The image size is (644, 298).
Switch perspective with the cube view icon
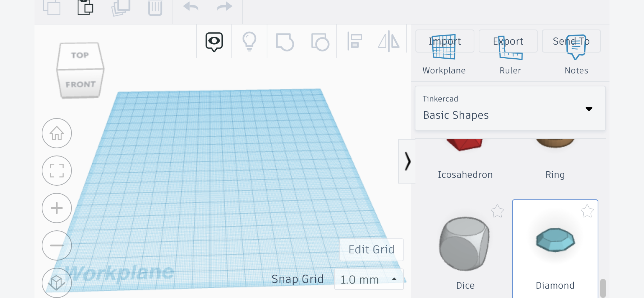(x=57, y=283)
